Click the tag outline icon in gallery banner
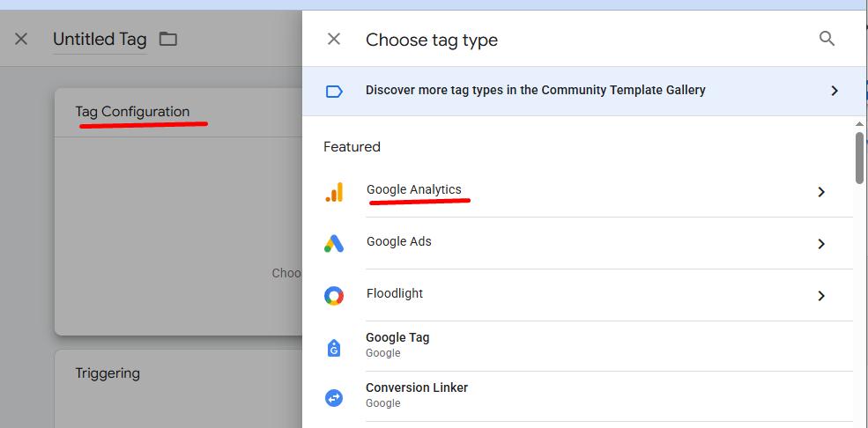Image resolution: width=868 pixels, height=428 pixels. (x=334, y=92)
